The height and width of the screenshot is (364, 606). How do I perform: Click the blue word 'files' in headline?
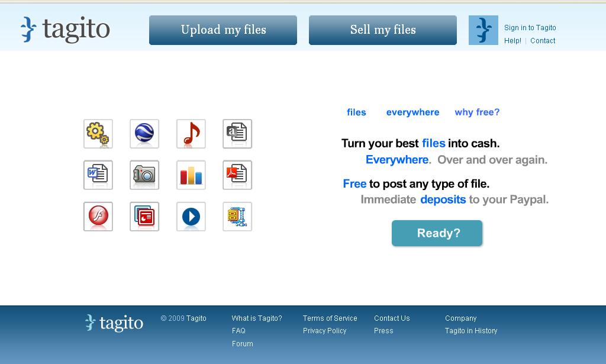point(434,143)
